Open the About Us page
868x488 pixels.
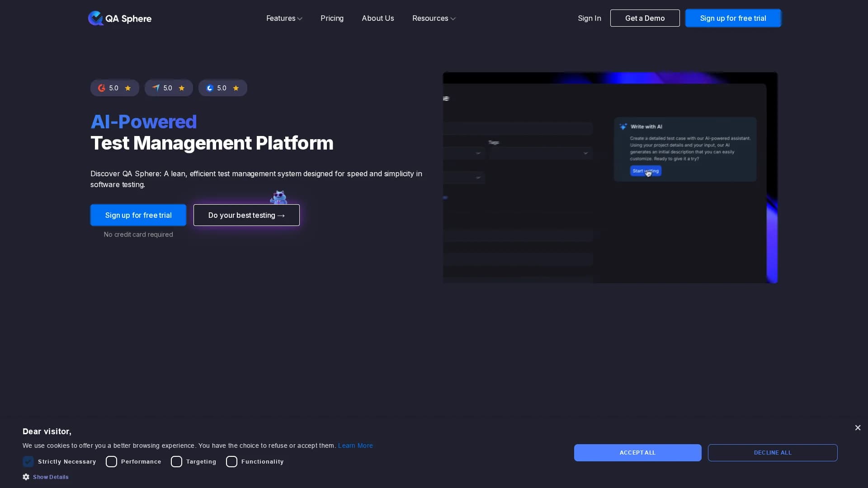tap(377, 18)
